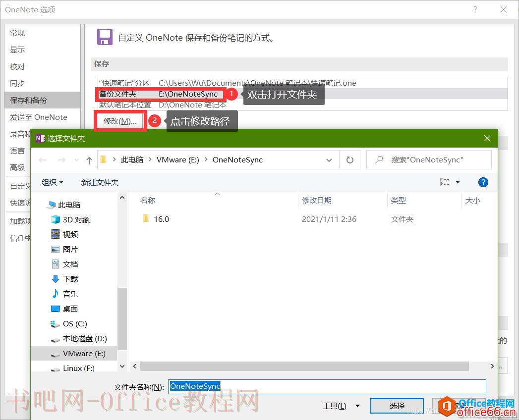Image resolution: width=519 pixels, height=420 pixels.
Task: Click the 文件夹名称 input field
Action: tap(327, 386)
